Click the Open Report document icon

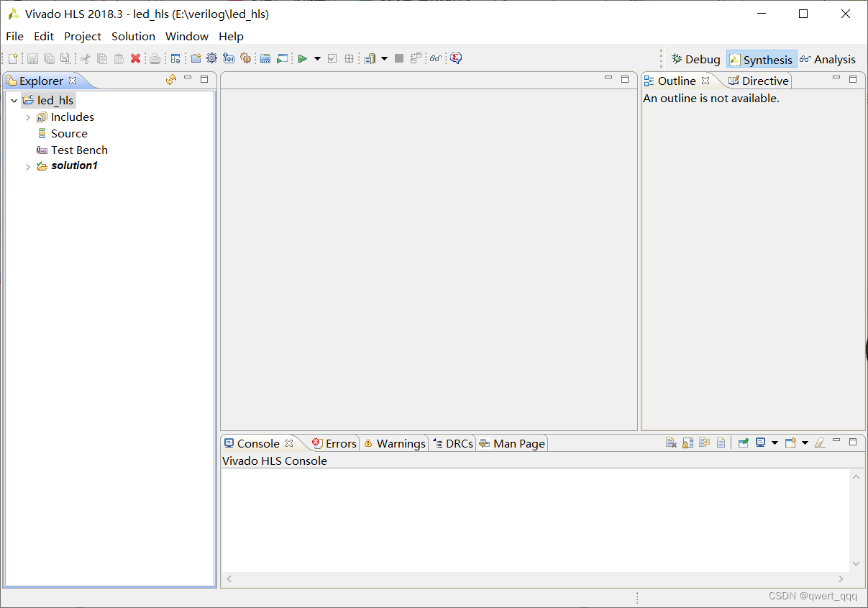(370, 58)
